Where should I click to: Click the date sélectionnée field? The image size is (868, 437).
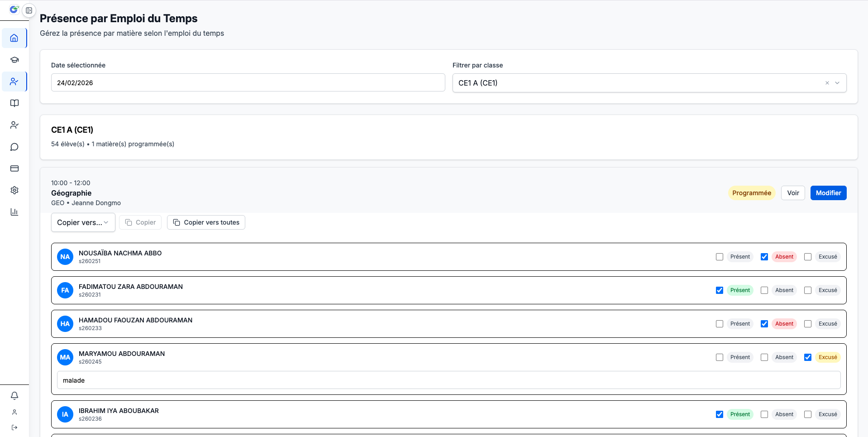[248, 83]
